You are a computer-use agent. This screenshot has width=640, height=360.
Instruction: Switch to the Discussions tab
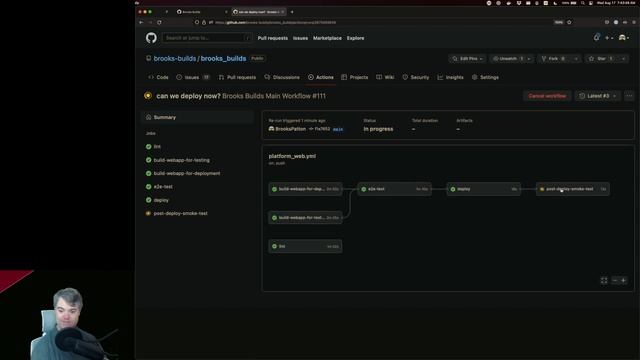(282, 77)
